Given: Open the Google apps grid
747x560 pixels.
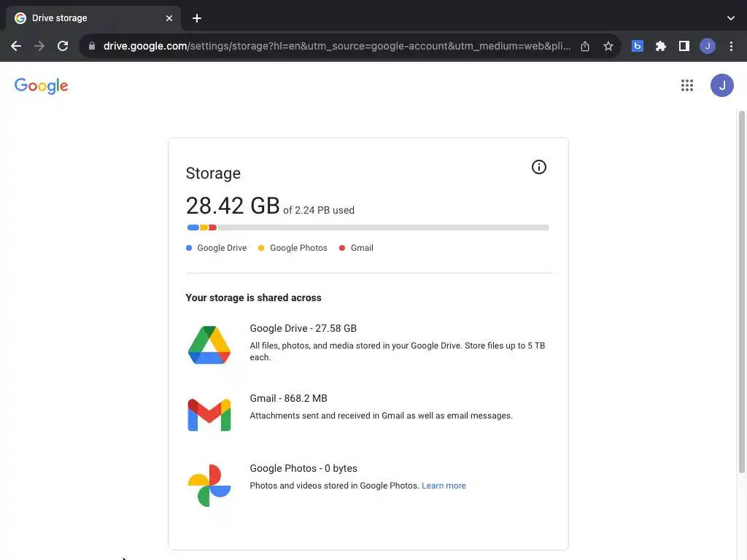Looking at the screenshot, I should tap(687, 85).
